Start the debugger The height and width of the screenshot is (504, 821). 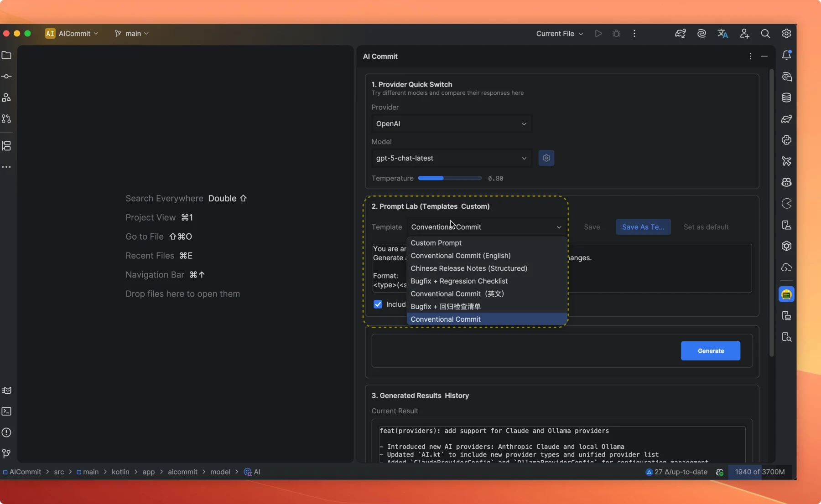[x=616, y=33]
